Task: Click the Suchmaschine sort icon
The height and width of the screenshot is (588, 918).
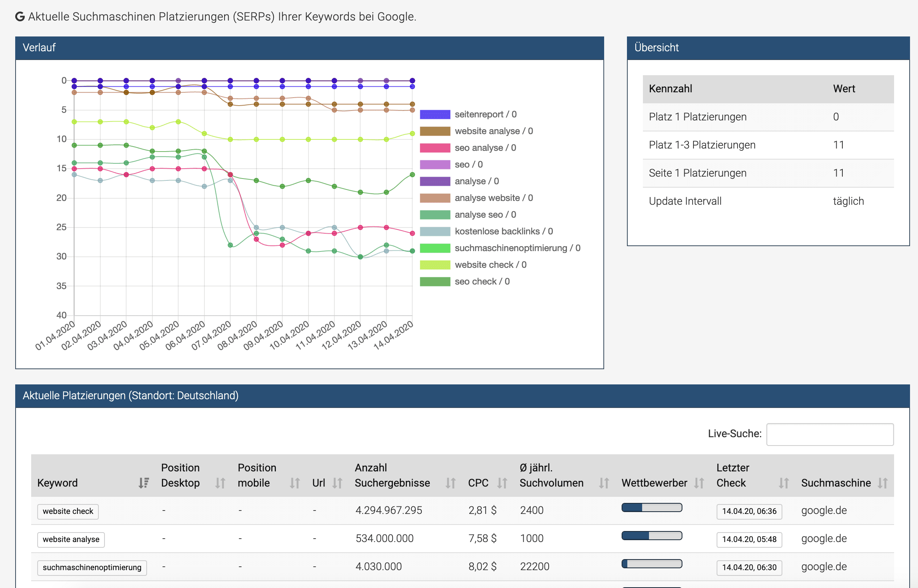Action: [x=883, y=482]
